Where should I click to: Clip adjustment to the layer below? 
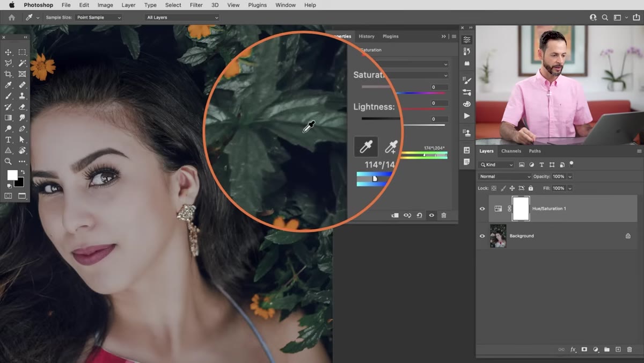pos(395,215)
